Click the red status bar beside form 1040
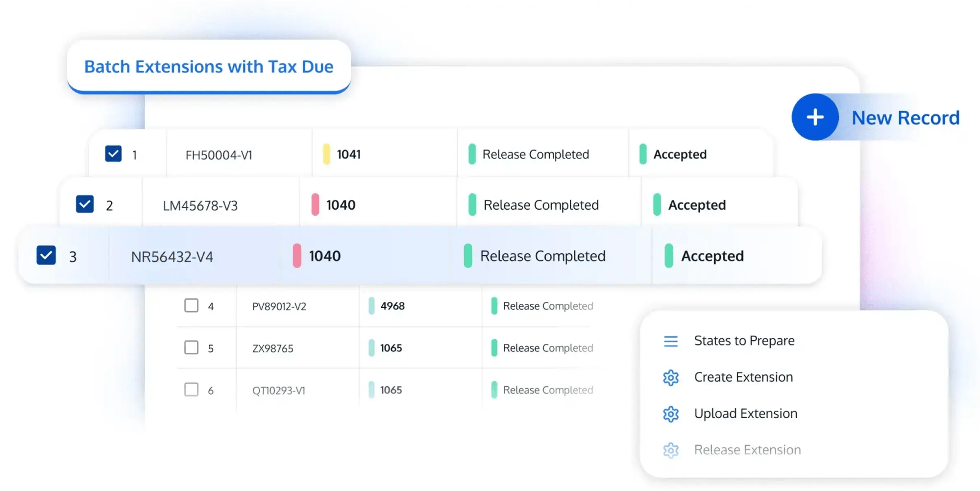The height and width of the screenshot is (491, 980). coord(315,205)
